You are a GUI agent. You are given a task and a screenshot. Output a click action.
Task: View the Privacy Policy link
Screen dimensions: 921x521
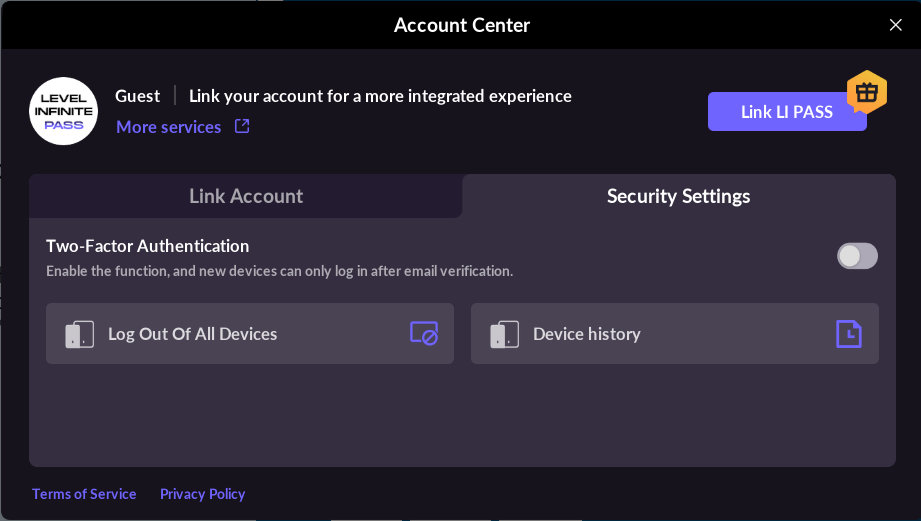202,494
